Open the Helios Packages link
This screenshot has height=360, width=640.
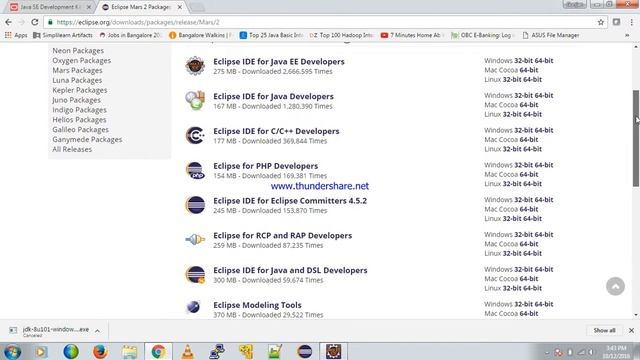pos(79,120)
